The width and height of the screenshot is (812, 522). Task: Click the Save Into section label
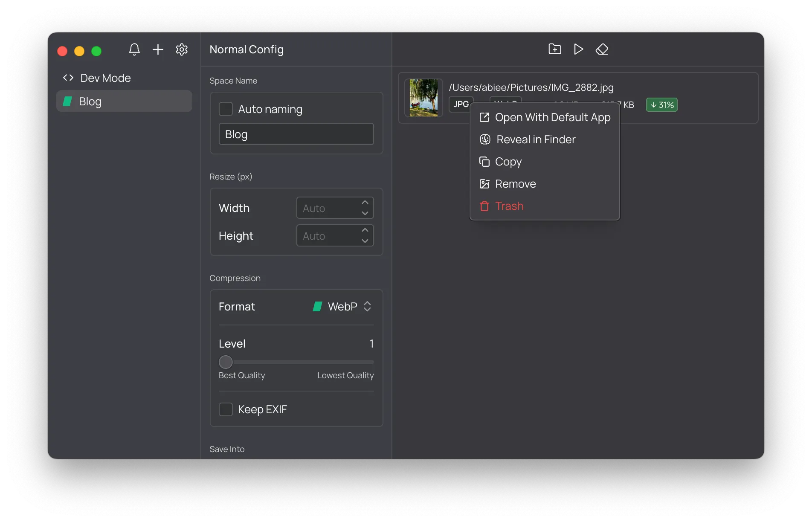[x=227, y=449]
